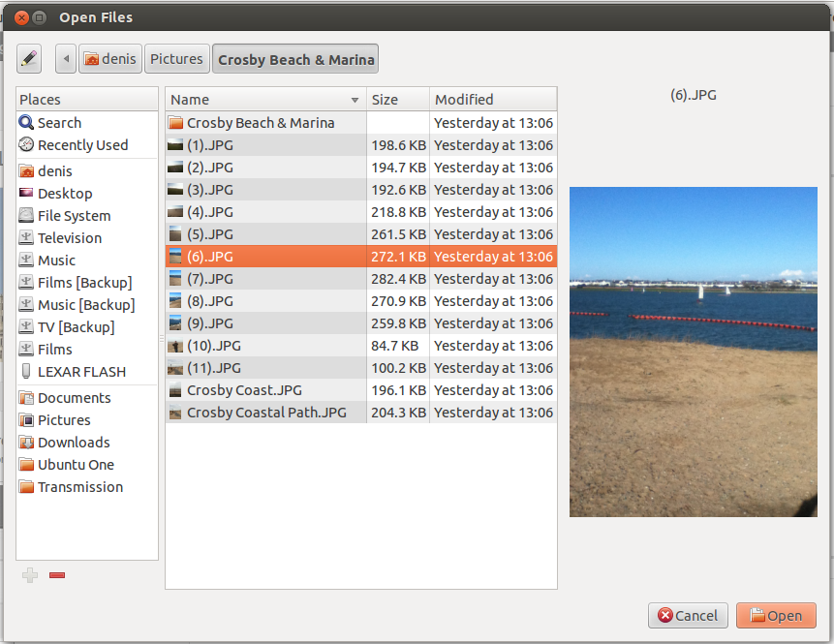Click the (6).JPG preview filename label

693,95
